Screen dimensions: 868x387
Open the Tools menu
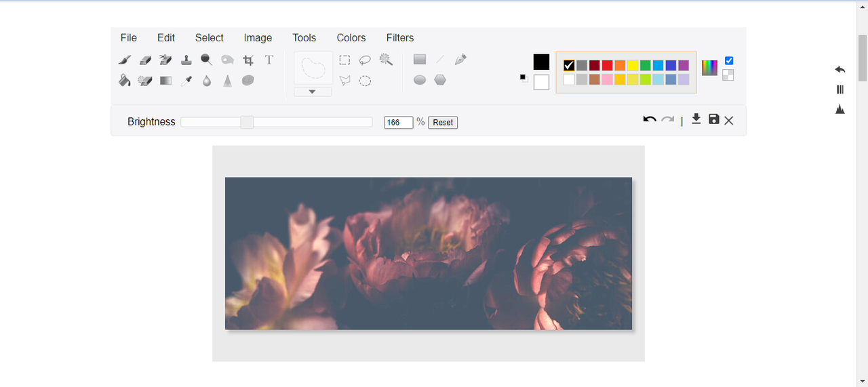304,38
